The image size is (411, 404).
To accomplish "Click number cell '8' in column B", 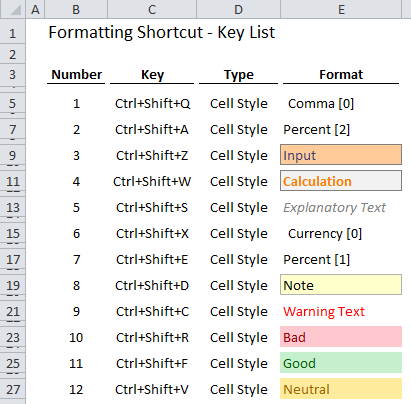I will (x=76, y=285).
